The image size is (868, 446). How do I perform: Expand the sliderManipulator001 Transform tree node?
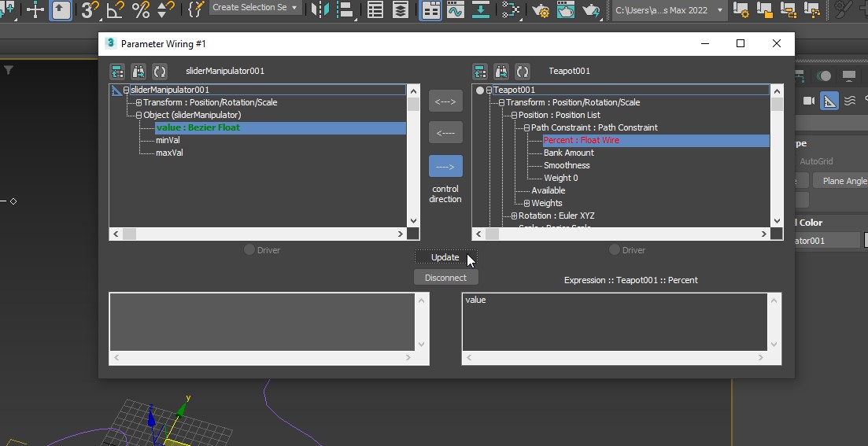[139, 102]
